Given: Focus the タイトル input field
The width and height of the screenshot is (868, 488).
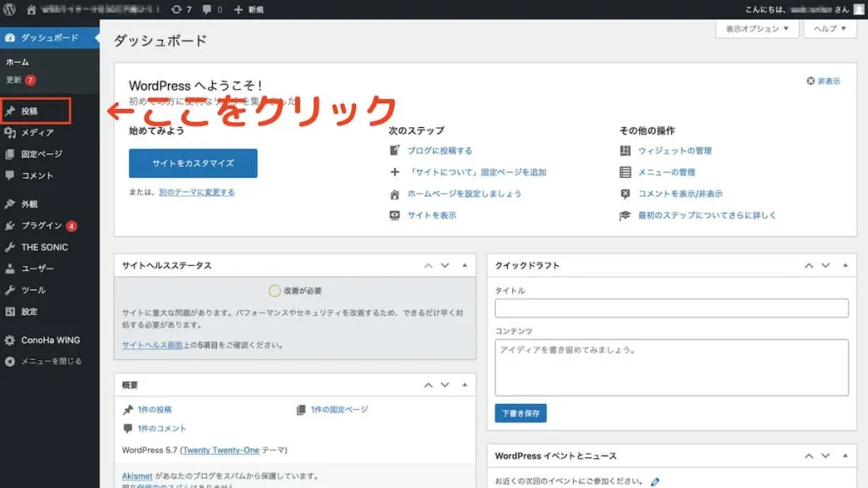Looking at the screenshot, I should point(671,308).
